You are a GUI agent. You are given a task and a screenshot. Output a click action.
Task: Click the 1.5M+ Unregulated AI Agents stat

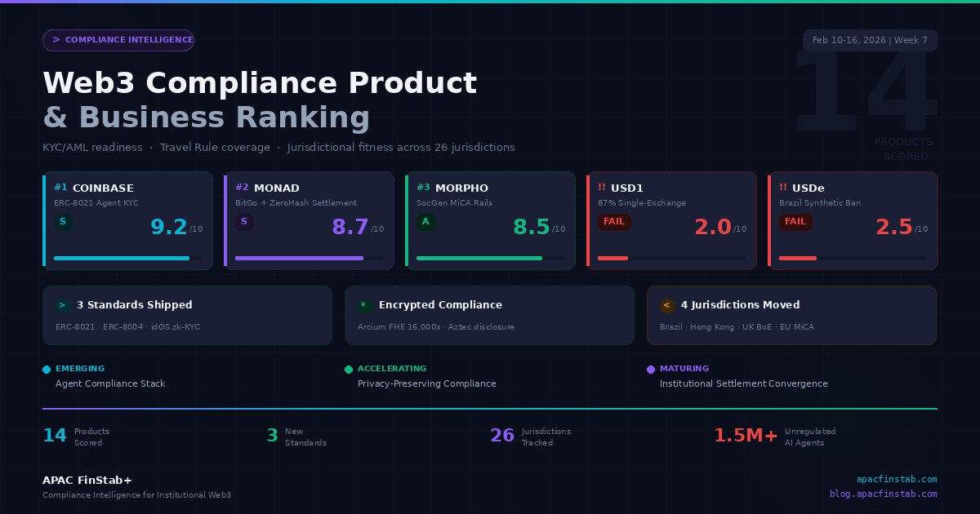point(745,435)
